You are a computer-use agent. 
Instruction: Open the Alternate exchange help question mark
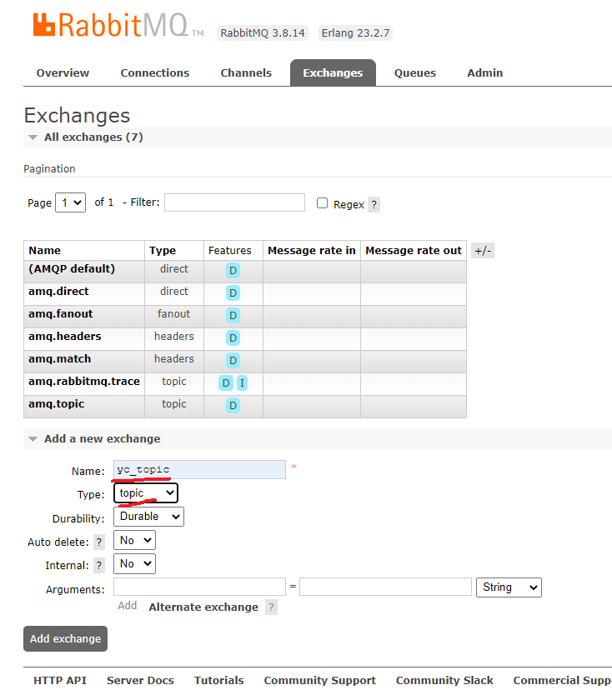(271, 607)
